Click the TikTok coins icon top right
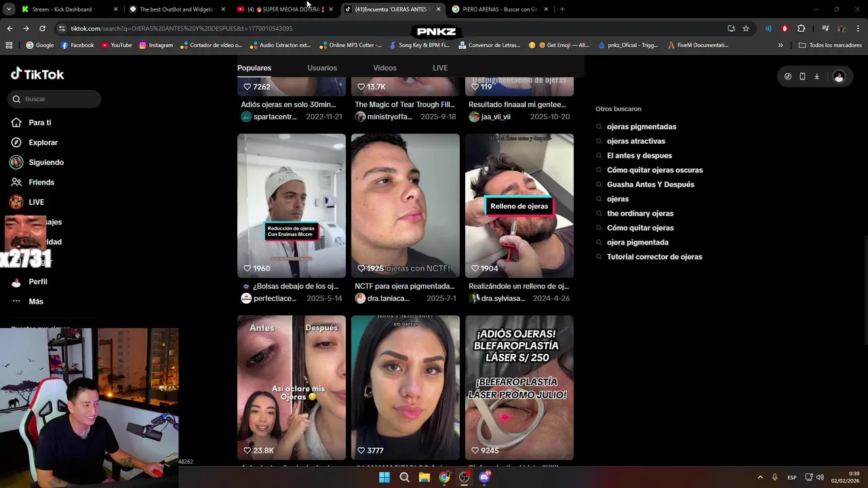868x488 pixels. [787, 77]
